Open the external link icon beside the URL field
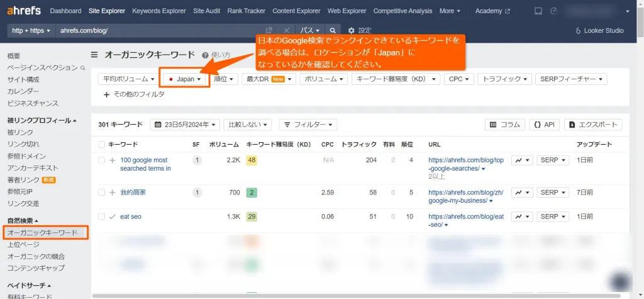 pos(269,30)
